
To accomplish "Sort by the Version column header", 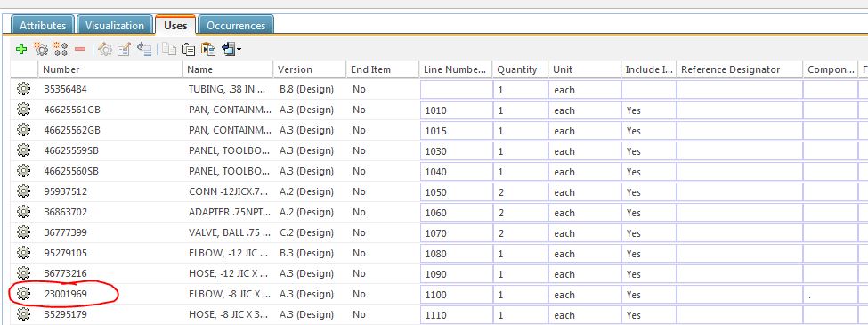I will [x=310, y=69].
